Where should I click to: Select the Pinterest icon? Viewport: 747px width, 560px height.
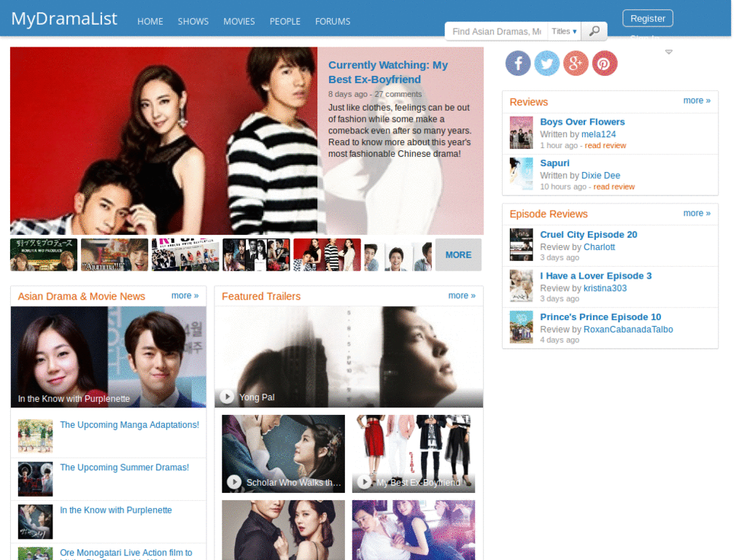604,63
